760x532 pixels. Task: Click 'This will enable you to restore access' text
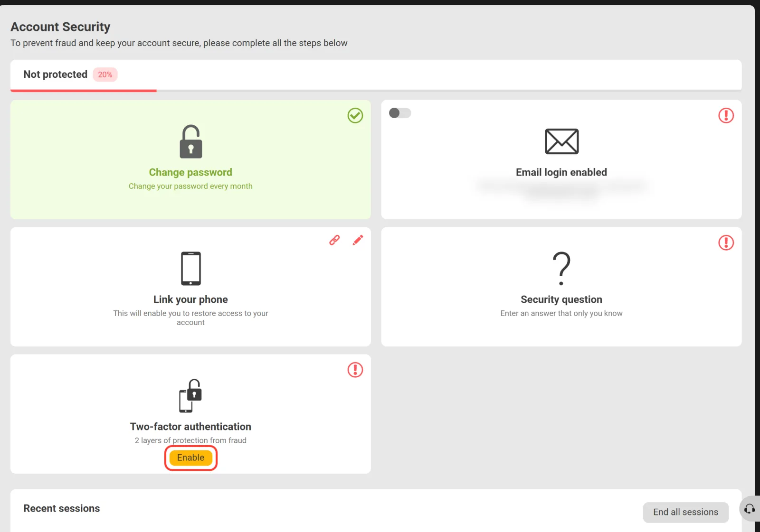click(x=190, y=317)
